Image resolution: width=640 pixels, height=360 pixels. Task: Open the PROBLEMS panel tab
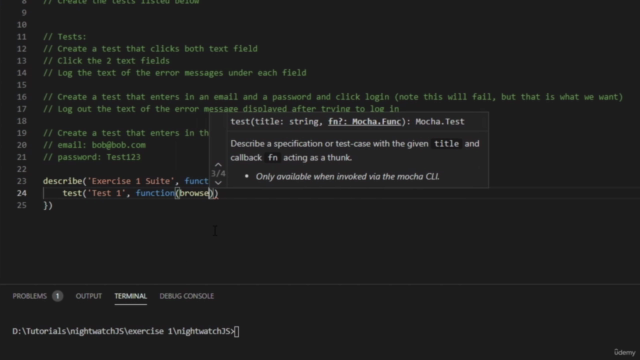pyautogui.click(x=29, y=296)
